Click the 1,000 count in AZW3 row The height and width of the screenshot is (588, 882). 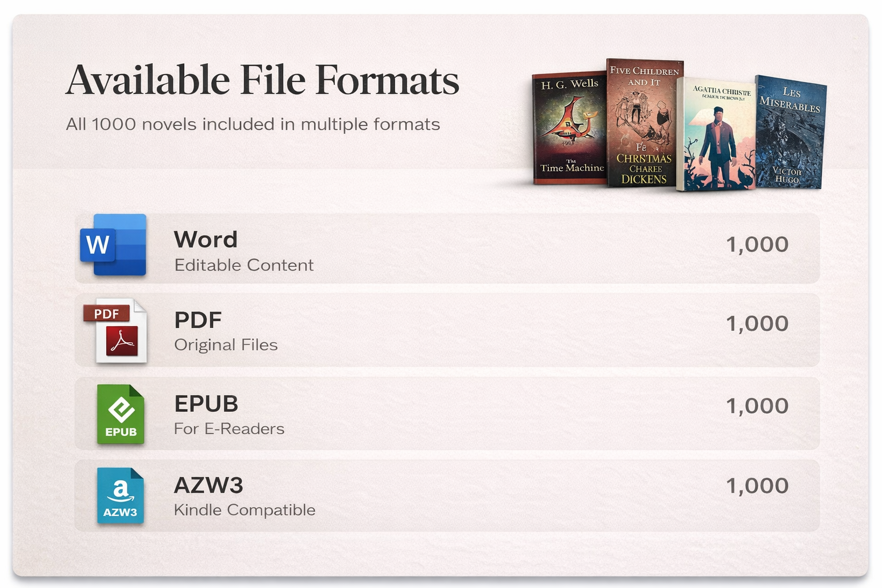point(757,486)
